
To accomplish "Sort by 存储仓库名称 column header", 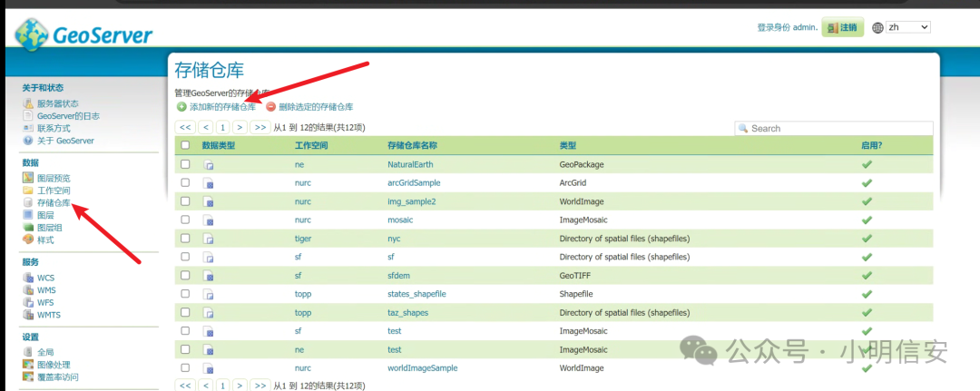I will (x=412, y=145).
